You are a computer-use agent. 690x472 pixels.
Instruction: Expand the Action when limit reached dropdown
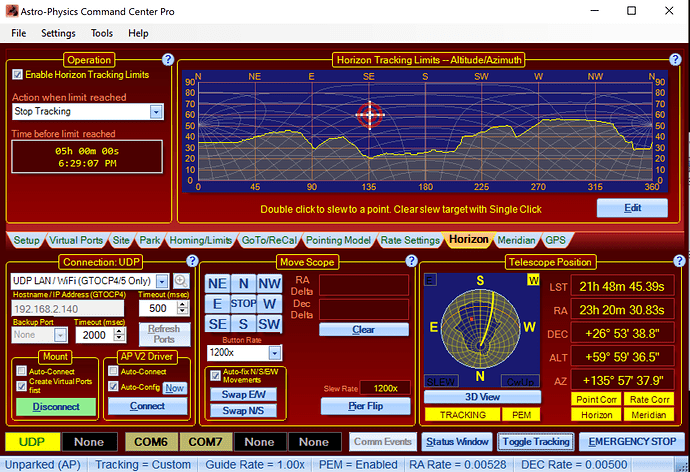click(x=156, y=112)
